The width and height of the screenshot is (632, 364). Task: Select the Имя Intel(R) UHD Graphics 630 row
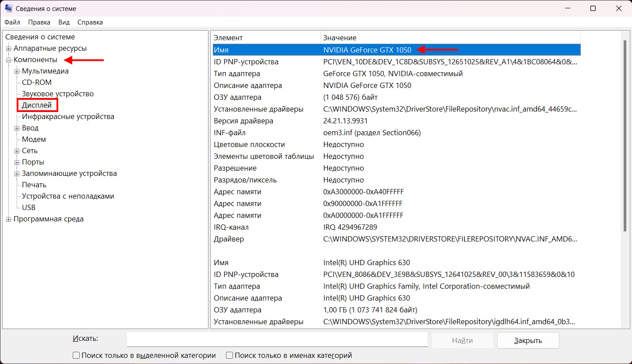pyautogui.click(x=396, y=262)
